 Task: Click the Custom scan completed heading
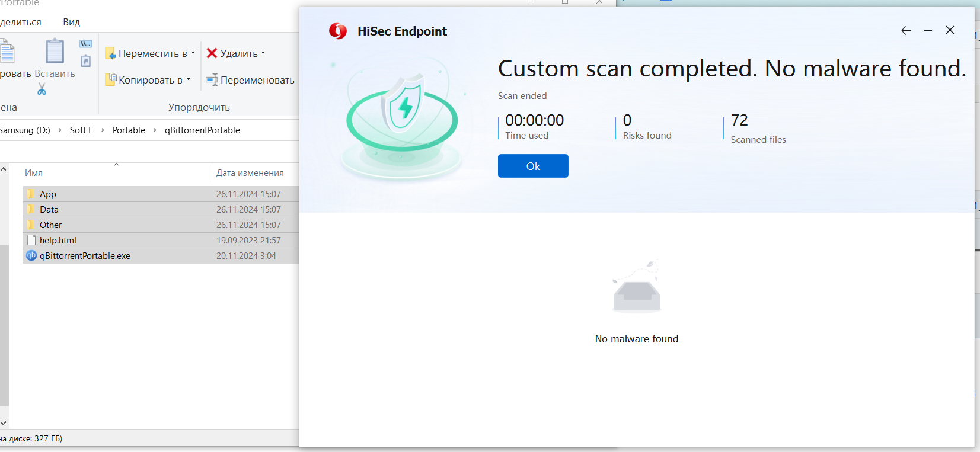(732, 69)
